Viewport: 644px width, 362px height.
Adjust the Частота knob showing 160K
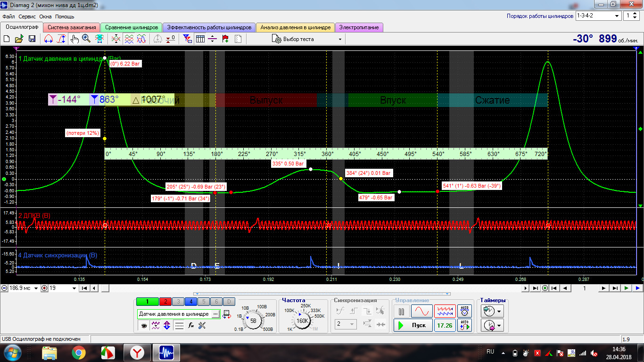[x=302, y=321]
